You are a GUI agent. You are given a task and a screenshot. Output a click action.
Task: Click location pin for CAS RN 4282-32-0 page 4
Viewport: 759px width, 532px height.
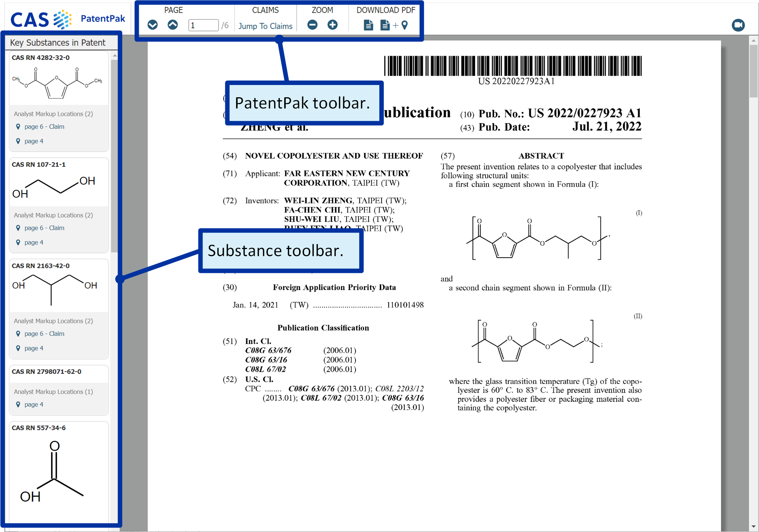[18, 141]
